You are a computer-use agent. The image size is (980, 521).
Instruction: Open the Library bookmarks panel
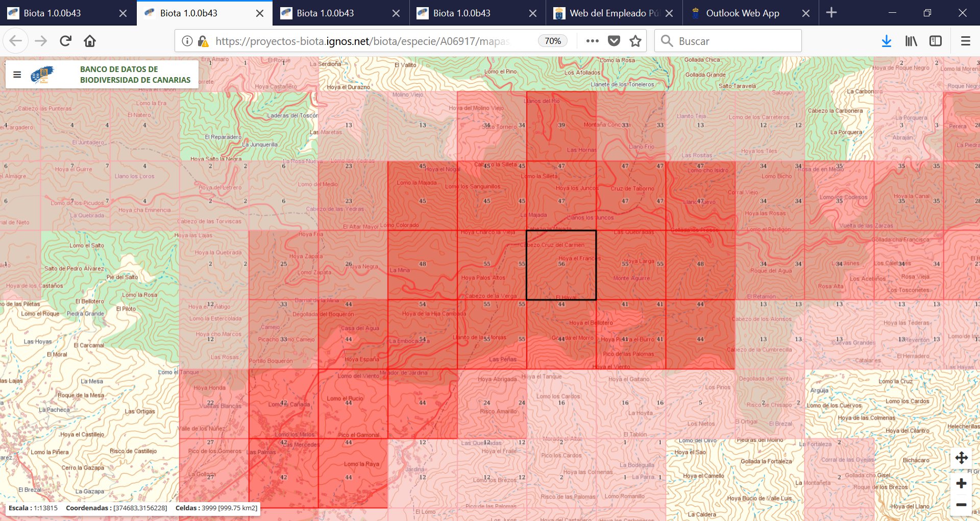pos(911,41)
